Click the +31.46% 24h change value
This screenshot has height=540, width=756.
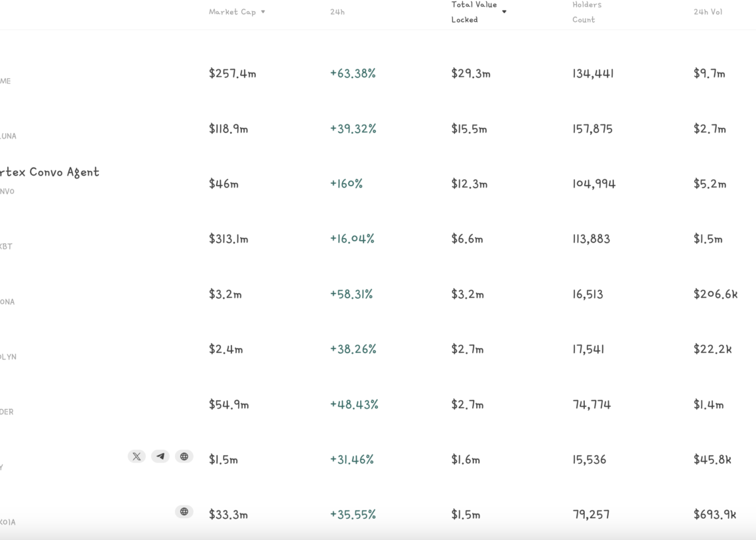click(351, 460)
